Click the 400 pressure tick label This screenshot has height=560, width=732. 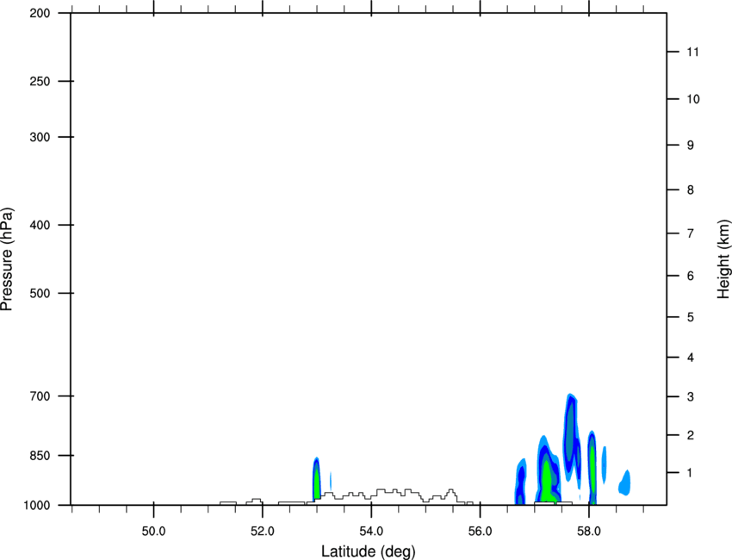pyautogui.click(x=40, y=225)
